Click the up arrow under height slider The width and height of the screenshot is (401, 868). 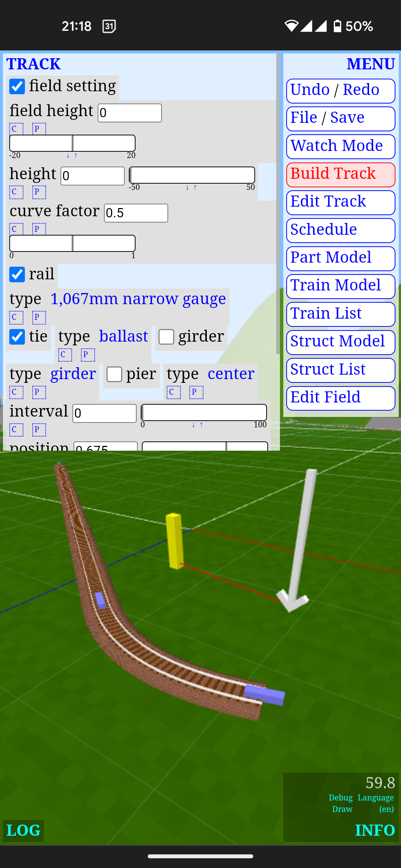click(x=195, y=188)
